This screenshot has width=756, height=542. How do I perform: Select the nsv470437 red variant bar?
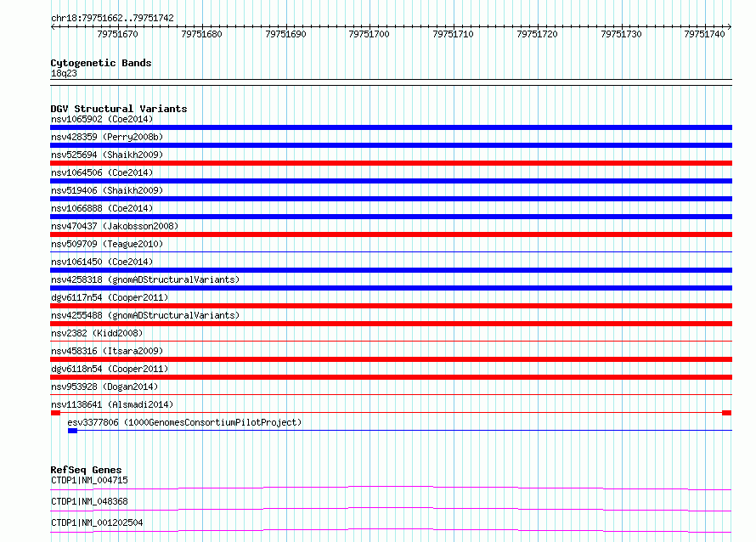391,234
